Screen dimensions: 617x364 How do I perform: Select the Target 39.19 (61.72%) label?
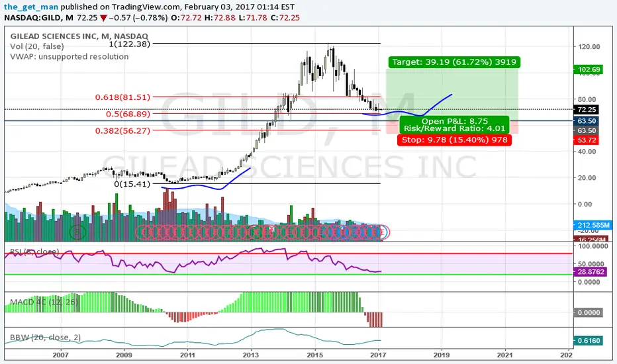[x=454, y=62]
